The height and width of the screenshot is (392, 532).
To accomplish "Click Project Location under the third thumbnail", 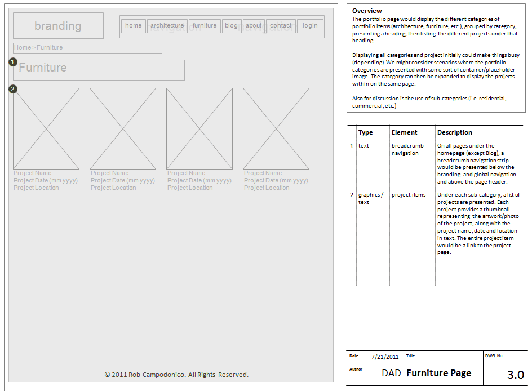I will tap(190, 188).
